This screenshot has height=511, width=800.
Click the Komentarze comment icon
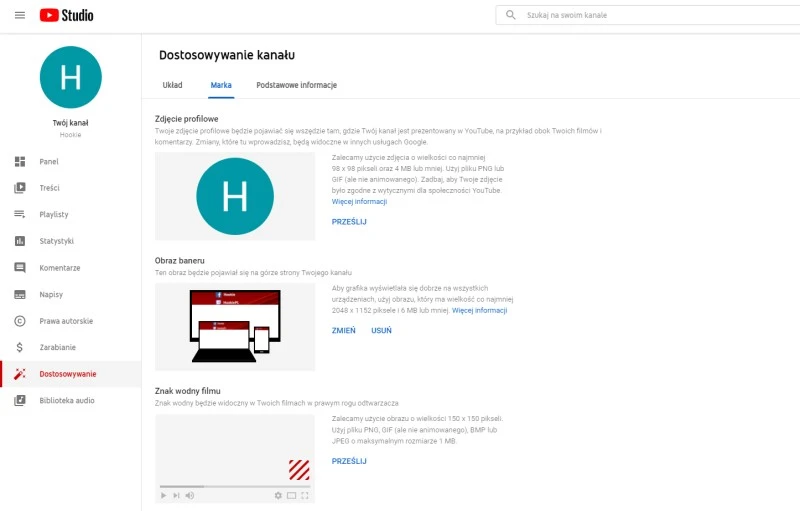20,268
